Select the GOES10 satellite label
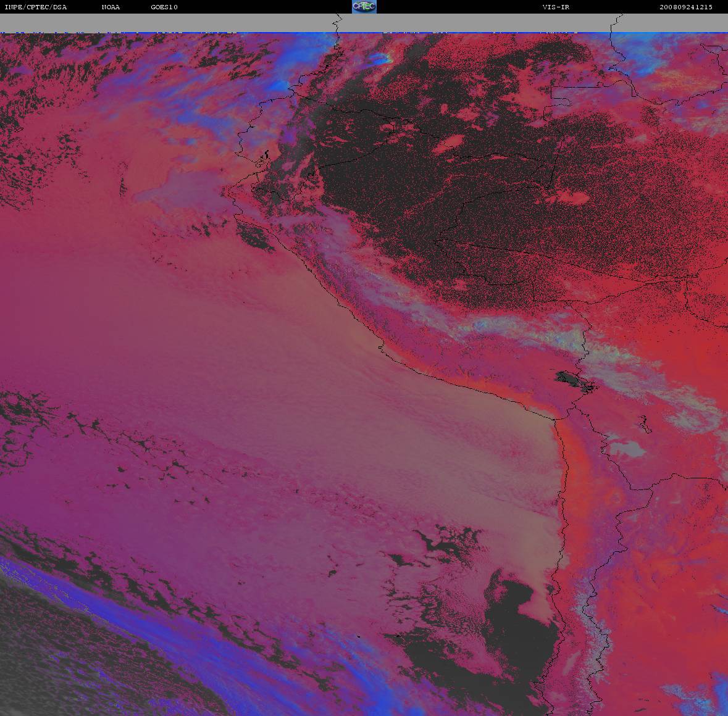The height and width of the screenshot is (716, 728). [x=164, y=7]
